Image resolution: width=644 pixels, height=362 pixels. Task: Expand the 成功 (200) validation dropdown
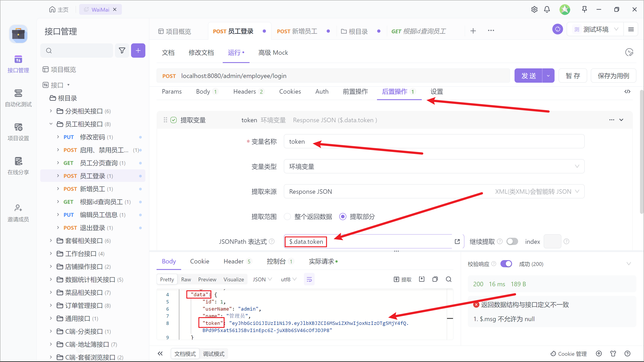coord(629,264)
